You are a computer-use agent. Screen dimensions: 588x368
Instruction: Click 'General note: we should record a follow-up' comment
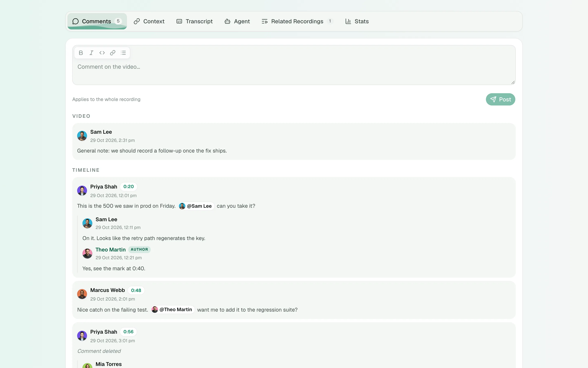click(152, 151)
